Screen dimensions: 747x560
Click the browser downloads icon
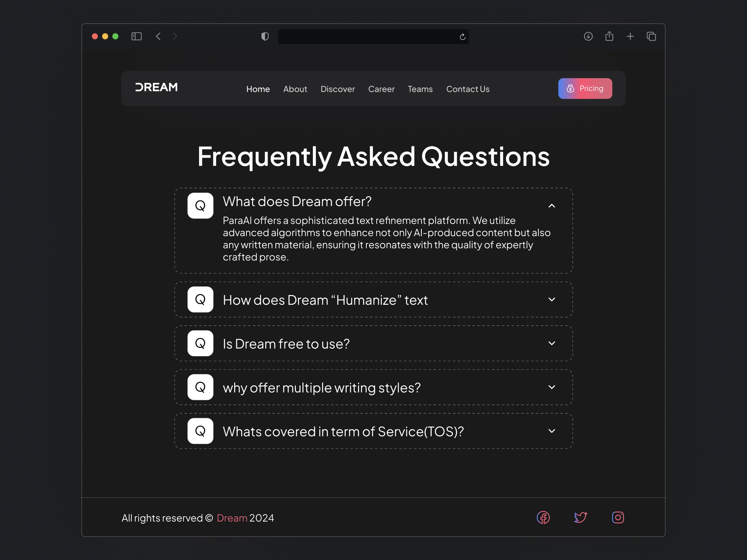click(x=588, y=37)
